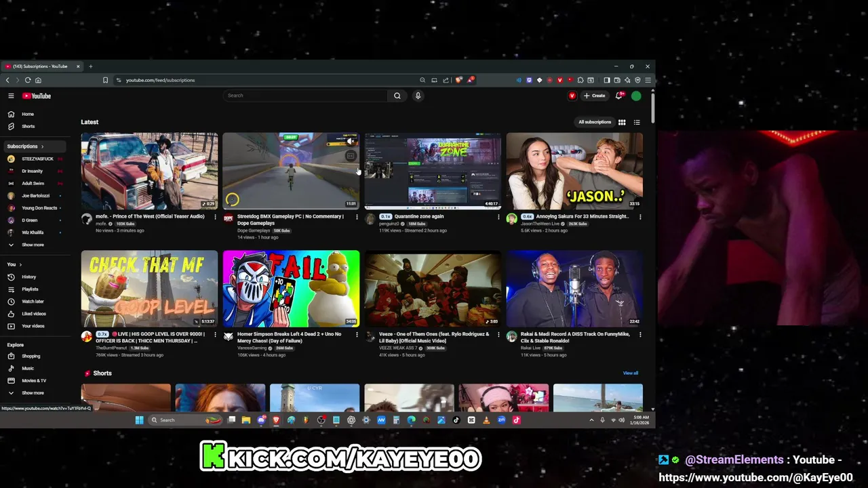This screenshot has height=488, width=868.
Task: Open the browser main menu icon
Action: pyautogui.click(x=648, y=80)
